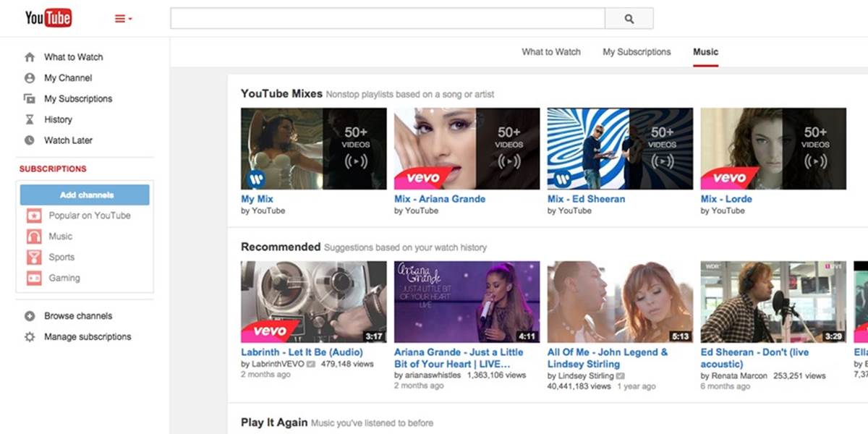Click the YouTube logo
This screenshot has height=434, width=868.
[x=48, y=17]
